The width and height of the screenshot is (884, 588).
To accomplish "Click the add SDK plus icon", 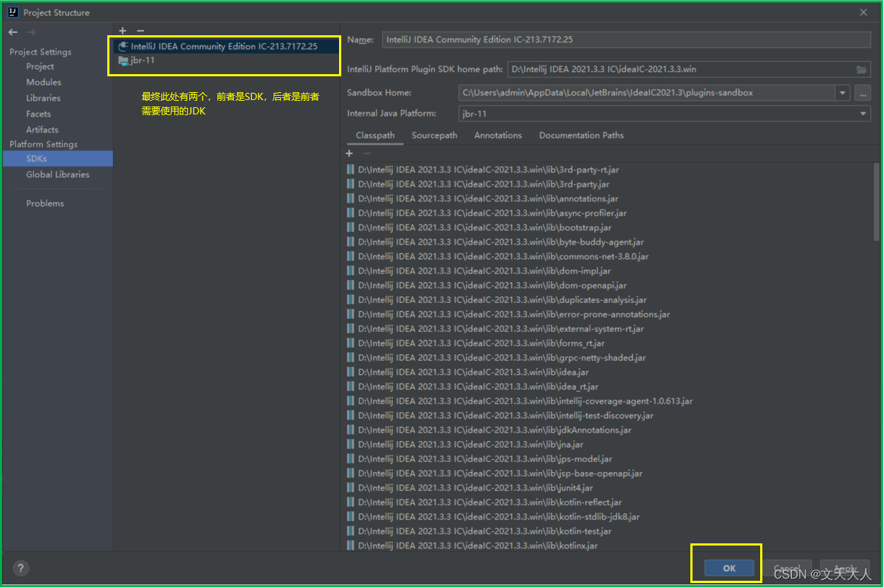I will pos(122,30).
